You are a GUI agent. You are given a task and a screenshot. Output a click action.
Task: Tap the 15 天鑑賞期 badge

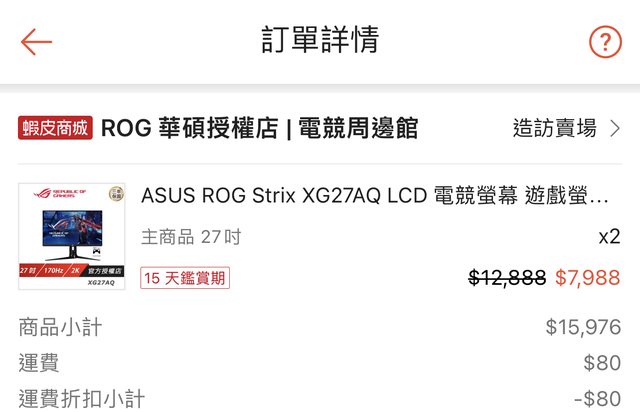click(x=185, y=277)
